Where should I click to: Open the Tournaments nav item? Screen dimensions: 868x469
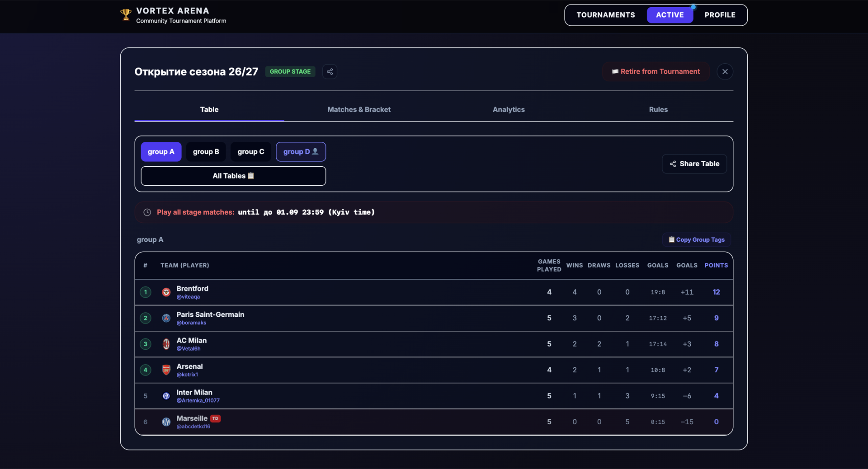(x=606, y=15)
